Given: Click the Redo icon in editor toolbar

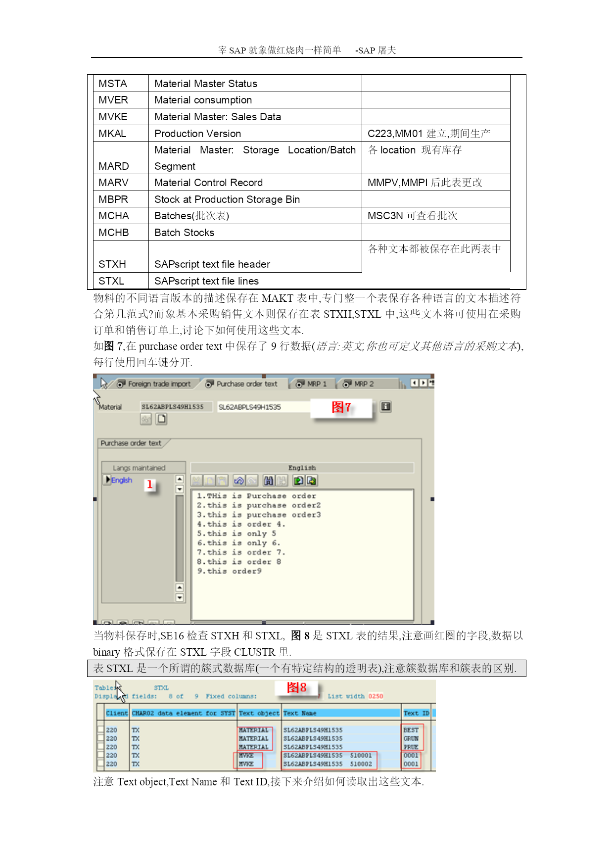Looking at the screenshot, I should click(x=252, y=481).
